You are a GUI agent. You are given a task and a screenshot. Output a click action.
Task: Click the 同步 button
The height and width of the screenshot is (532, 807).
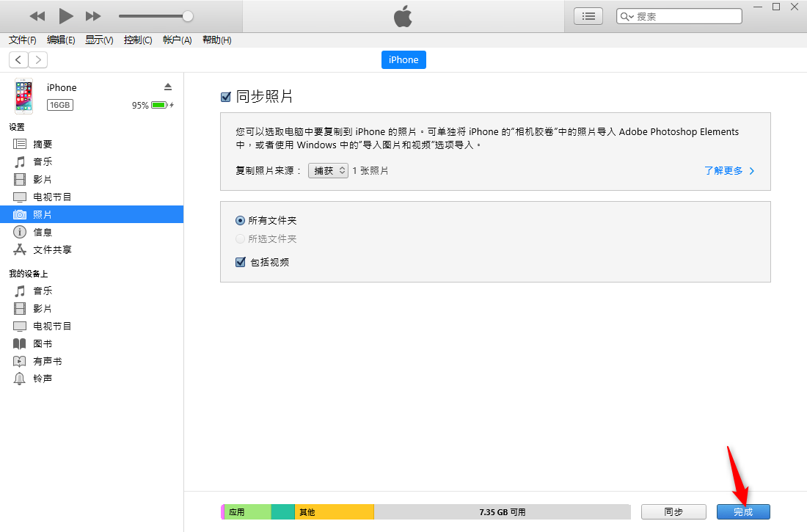pyautogui.click(x=673, y=512)
